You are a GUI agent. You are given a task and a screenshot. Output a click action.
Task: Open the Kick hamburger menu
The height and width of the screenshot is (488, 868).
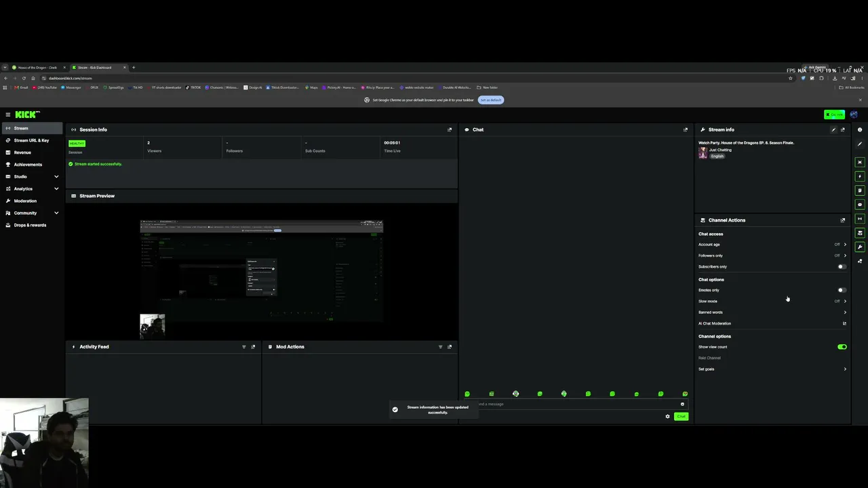pyautogui.click(x=7, y=115)
